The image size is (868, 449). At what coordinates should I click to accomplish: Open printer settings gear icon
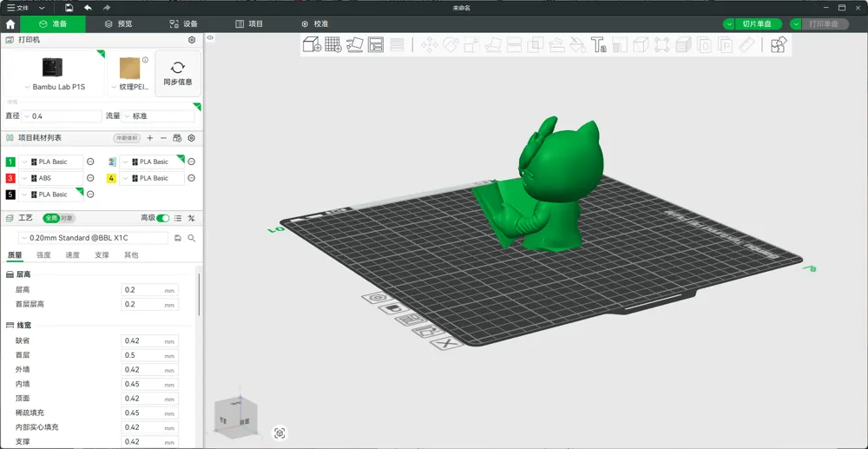[x=192, y=40]
